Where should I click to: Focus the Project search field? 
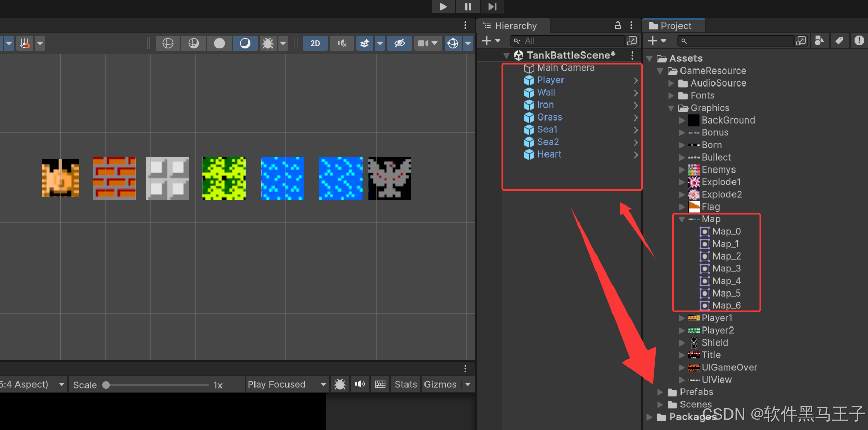pos(735,41)
